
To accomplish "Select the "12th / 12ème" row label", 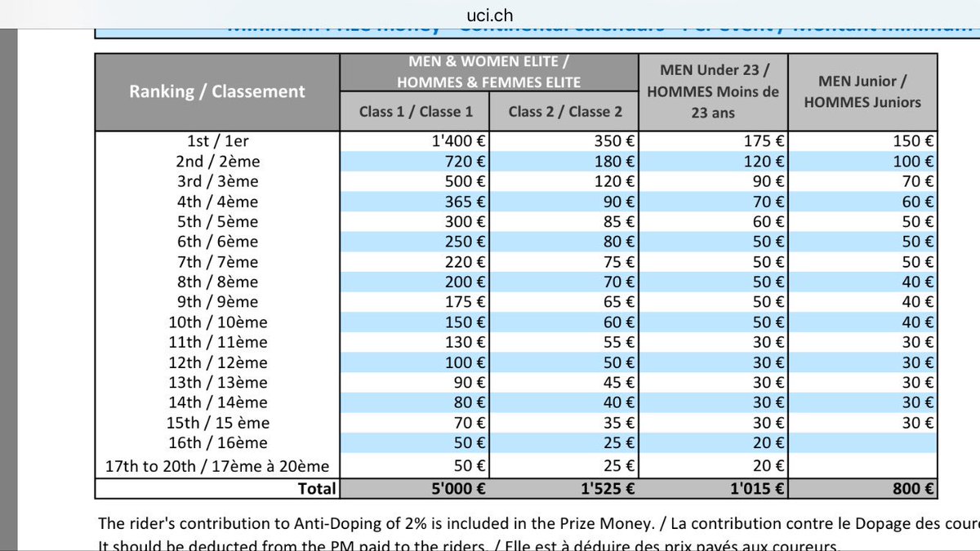I will click(x=217, y=362).
